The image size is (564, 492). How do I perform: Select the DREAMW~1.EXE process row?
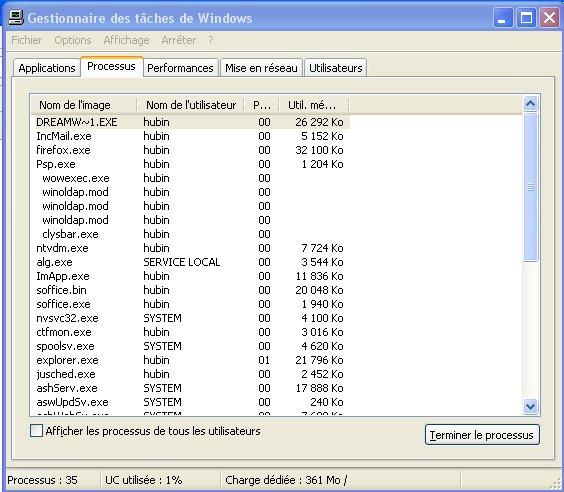coord(191,122)
